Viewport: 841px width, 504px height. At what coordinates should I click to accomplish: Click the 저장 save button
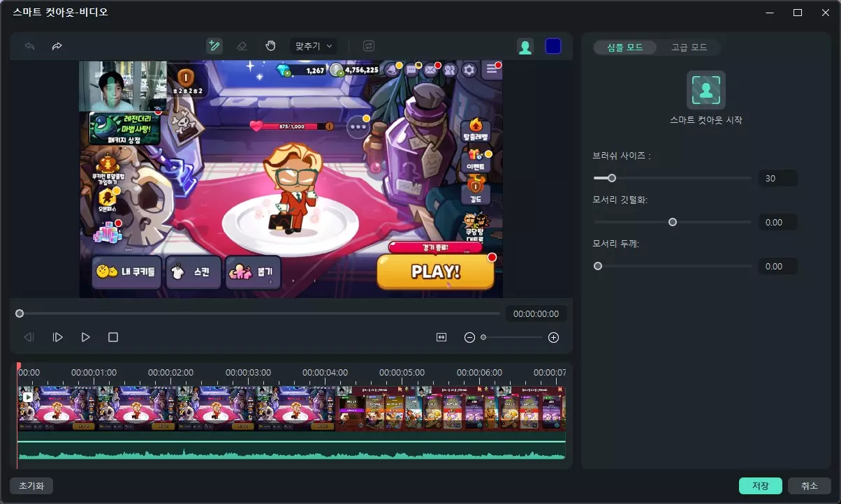tap(761, 486)
